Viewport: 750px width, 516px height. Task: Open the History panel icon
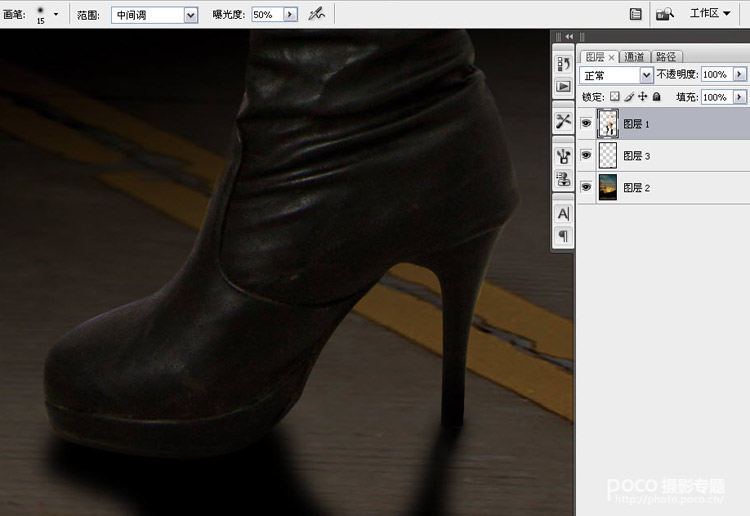tap(563, 64)
